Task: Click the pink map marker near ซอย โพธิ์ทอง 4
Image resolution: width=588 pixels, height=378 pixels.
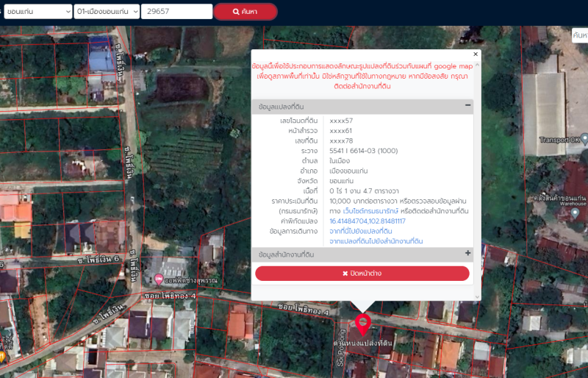Action: (159, 279)
